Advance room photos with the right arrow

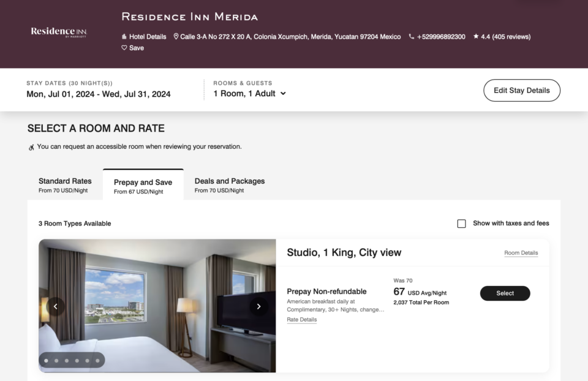tap(259, 306)
